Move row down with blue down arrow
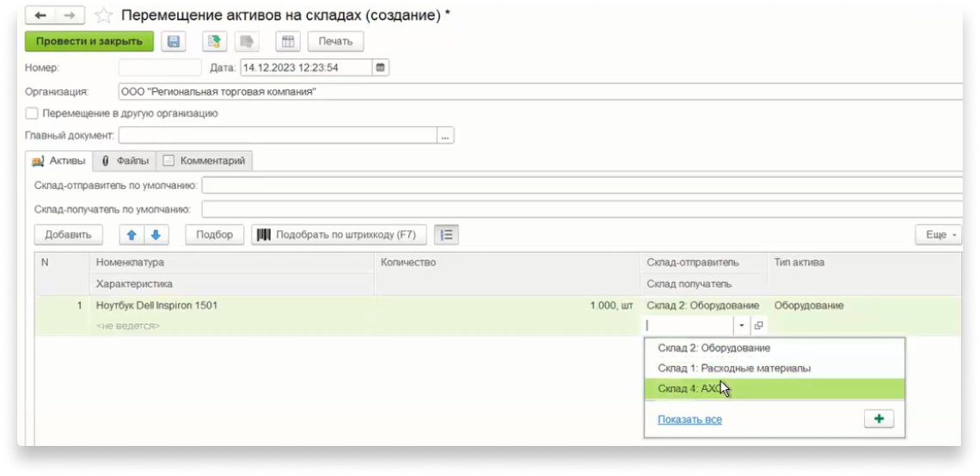 pyautogui.click(x=156, y=235)
